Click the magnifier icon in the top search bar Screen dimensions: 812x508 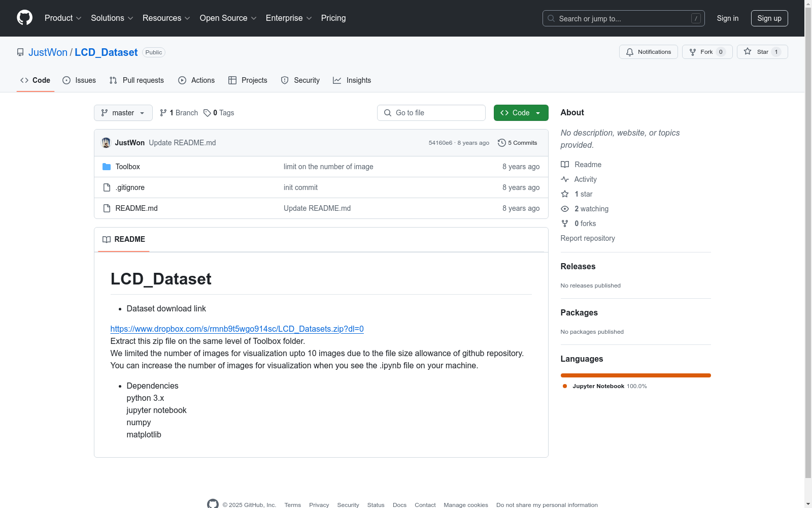click(551, 18)
